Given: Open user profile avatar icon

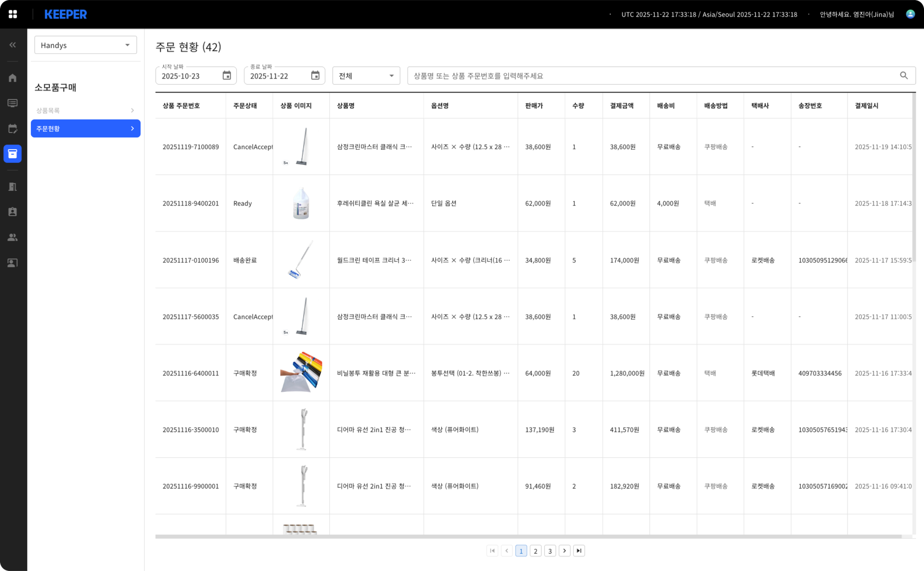Looking at the screenshot, I should tap(910, 14).
